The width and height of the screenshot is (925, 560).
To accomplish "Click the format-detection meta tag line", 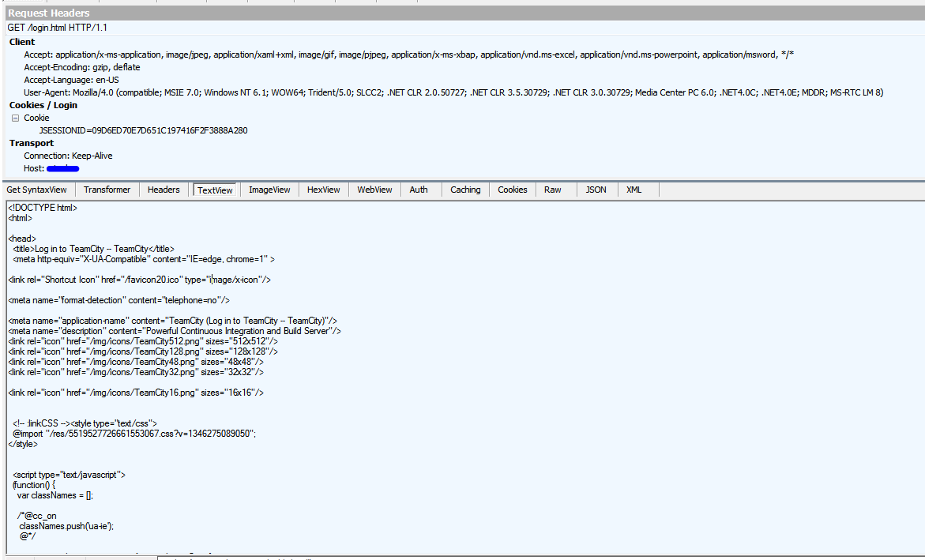I will tap(118, 300).
